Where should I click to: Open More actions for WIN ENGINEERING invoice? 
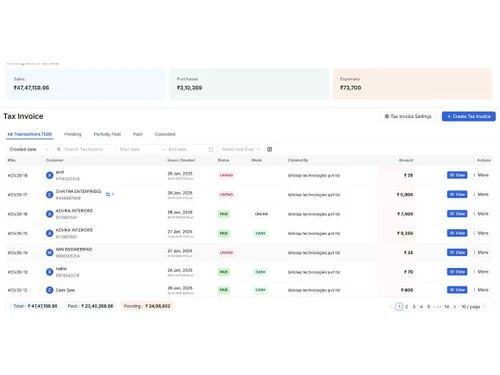pyautogui.click(x=481, y=252)
